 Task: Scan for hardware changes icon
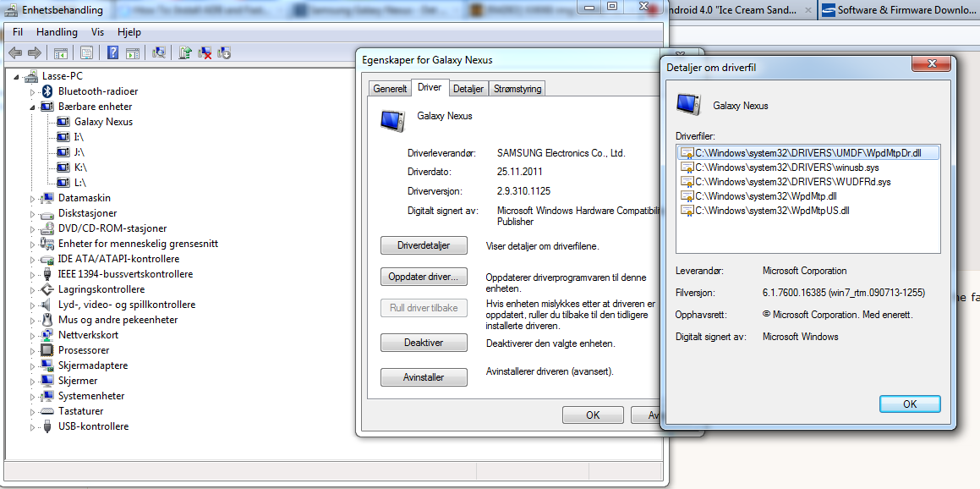(x=159, y=53)
